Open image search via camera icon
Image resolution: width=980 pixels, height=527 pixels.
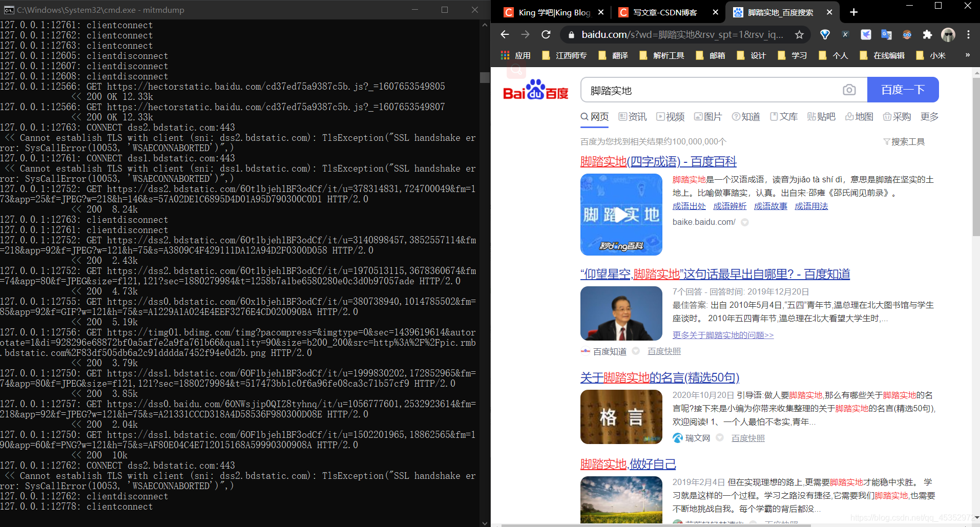coord(849,90)
